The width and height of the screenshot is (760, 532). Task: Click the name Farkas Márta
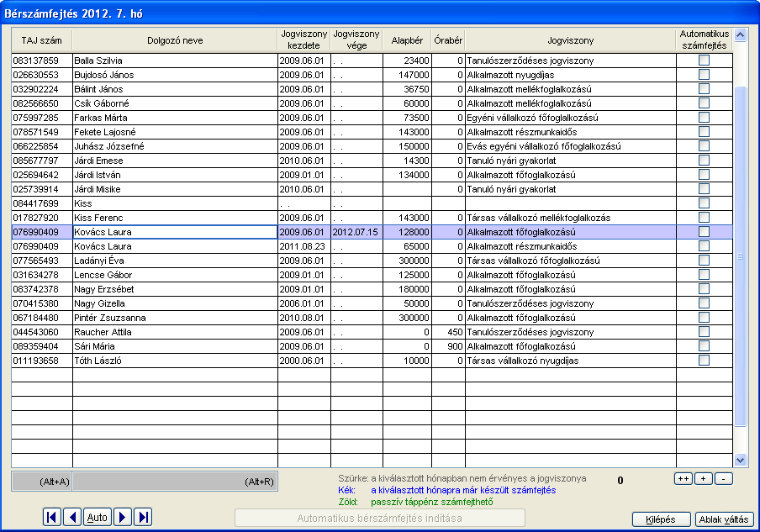(175, 118)
